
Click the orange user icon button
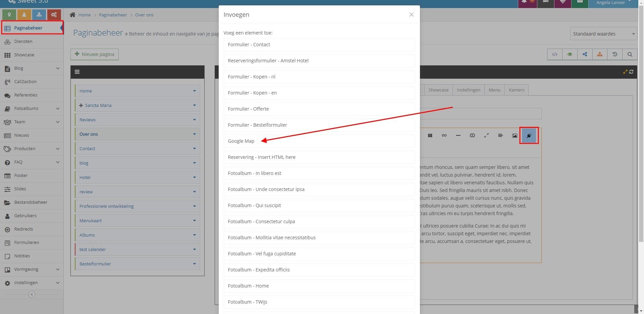pyautogui.click(x=24, y=14)
